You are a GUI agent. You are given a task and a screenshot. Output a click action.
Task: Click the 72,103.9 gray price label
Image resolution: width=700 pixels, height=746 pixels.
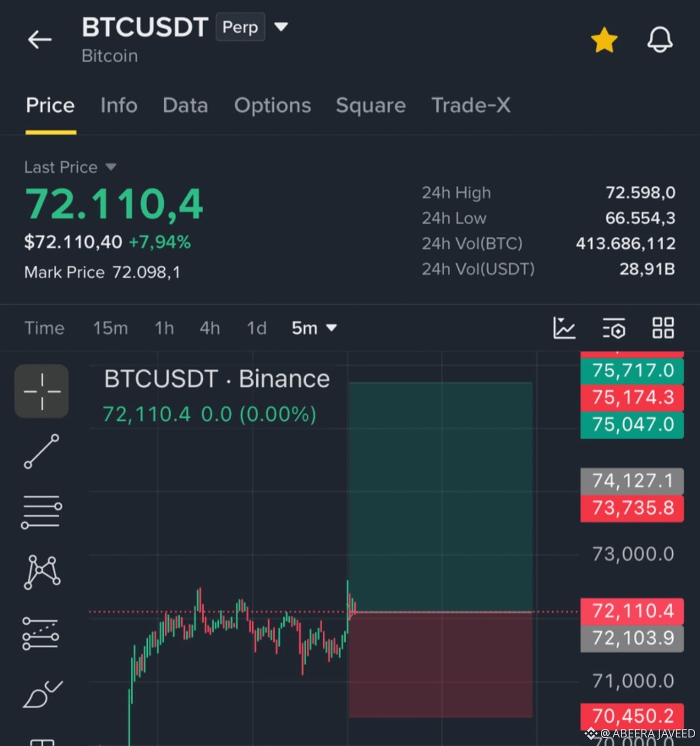(x=632, y=638)
